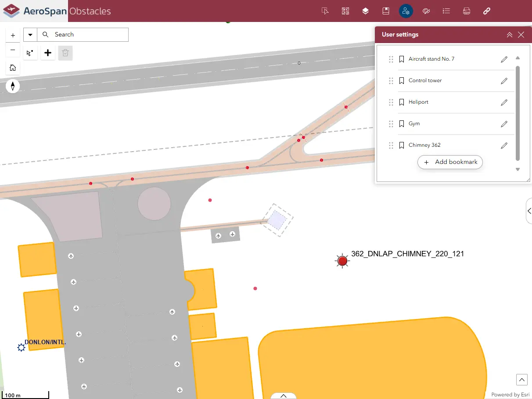
Task: Open the print tool
Action: (x=467, y=11)
